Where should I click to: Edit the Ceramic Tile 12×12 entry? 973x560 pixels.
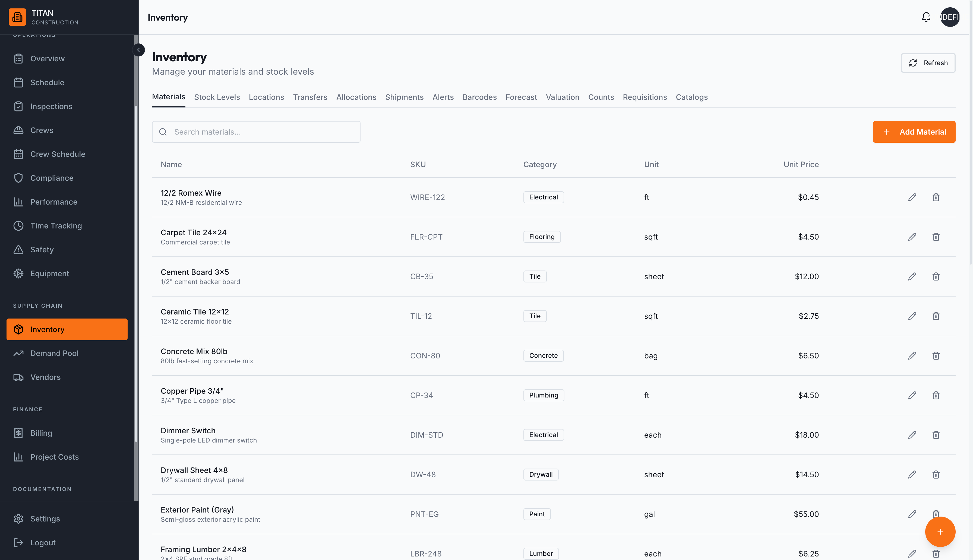pos(912,316)
